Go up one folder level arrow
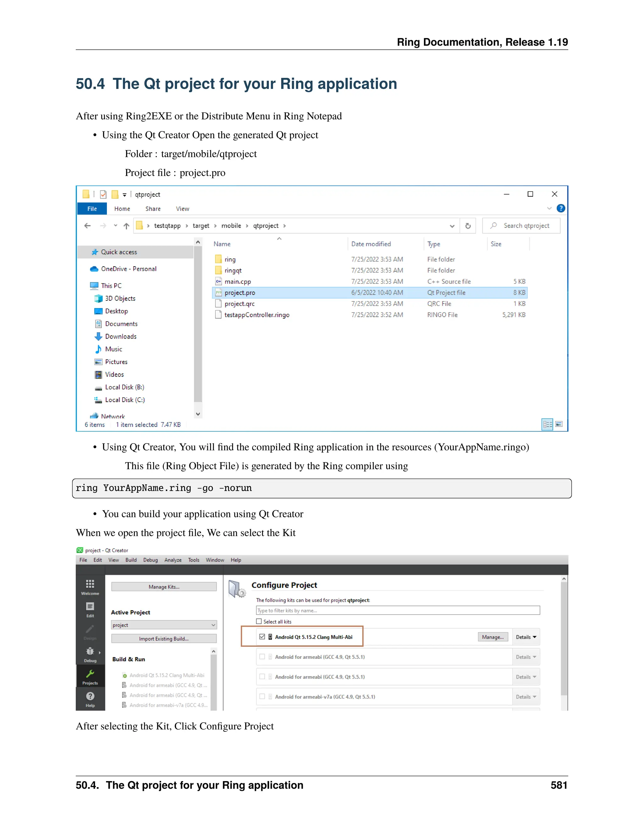 pos(126,226)
